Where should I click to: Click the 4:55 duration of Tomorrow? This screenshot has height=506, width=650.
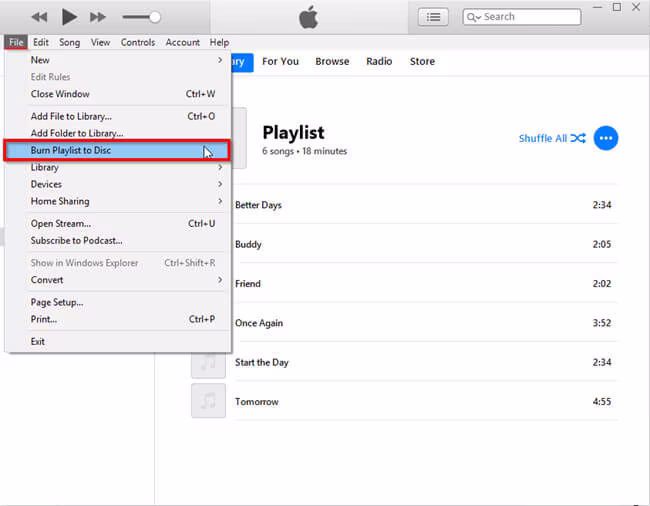[x=601, y=402]
